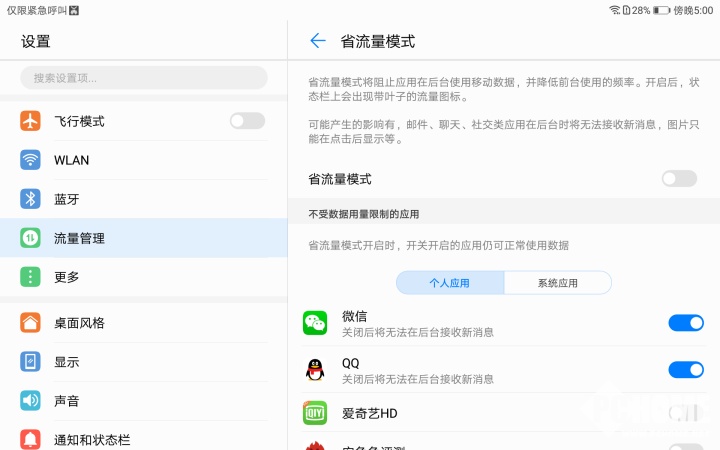Enable the 省流量模式 main switch
Screen dimensions: 720x450
click(680, 179)
